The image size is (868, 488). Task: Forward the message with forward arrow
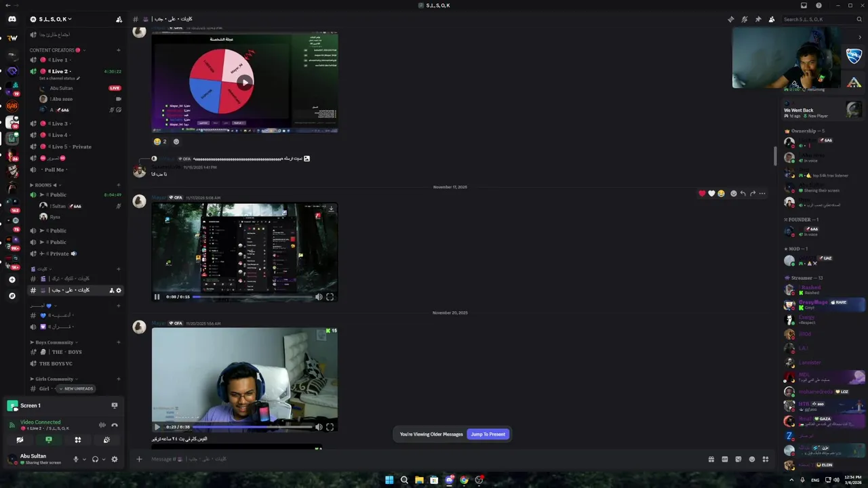pos(753,193)
